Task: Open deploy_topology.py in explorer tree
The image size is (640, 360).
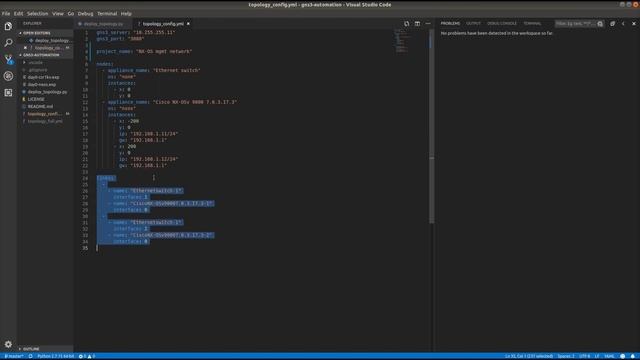Action: (x=47, y=92)
